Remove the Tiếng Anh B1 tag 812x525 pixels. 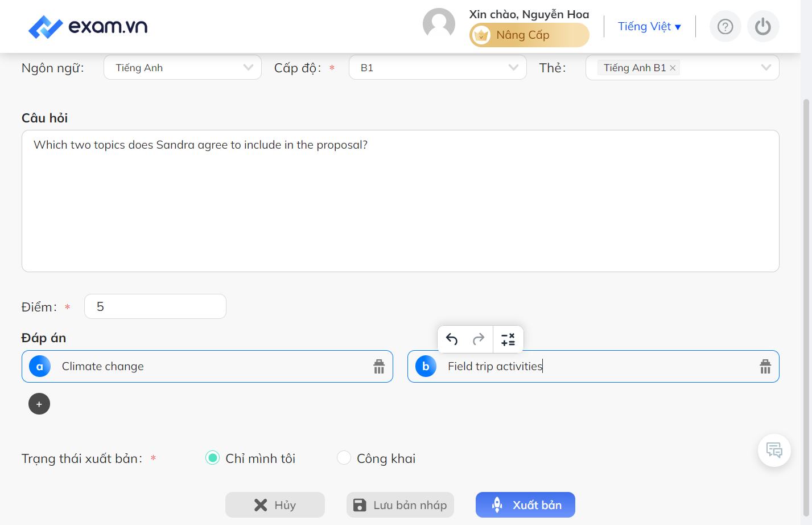coord(673,68)
